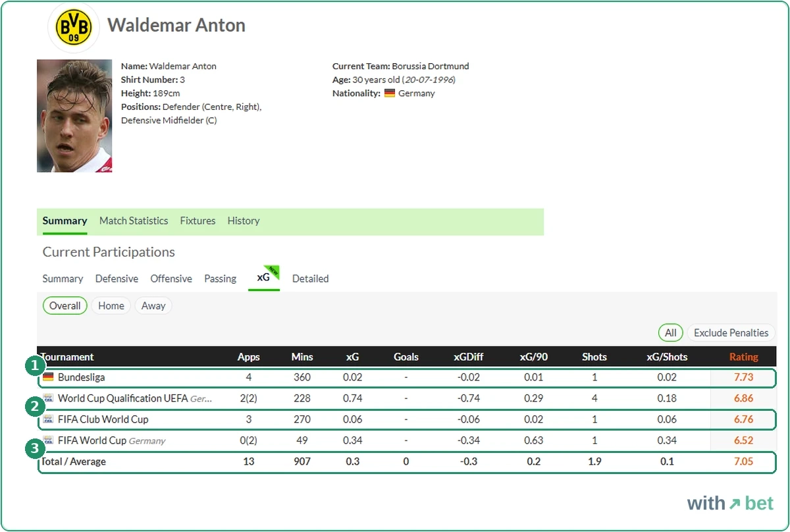This screenshot has width=790, height=532.
Task: Click the birth date 20-07-1996
Action: coord(429,80)
